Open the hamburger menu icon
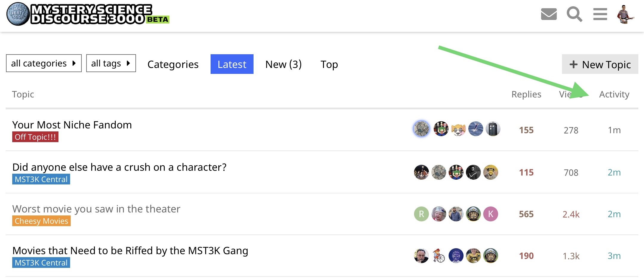Viewport: 644px width, 278px height. coord(600,14)
